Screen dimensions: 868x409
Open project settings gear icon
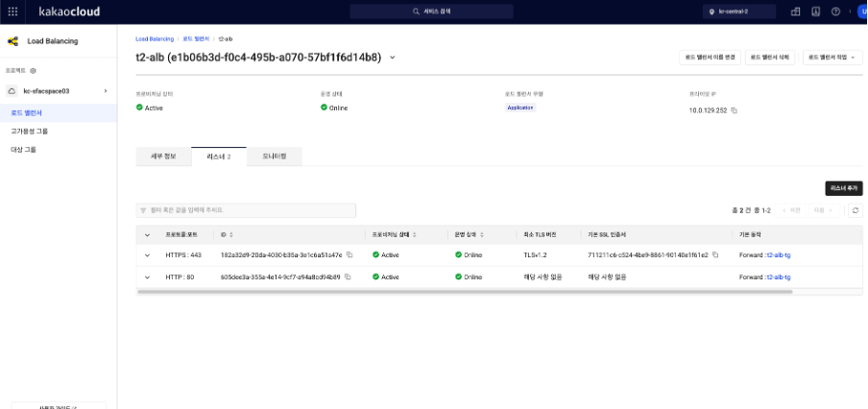tap(34, 71)
